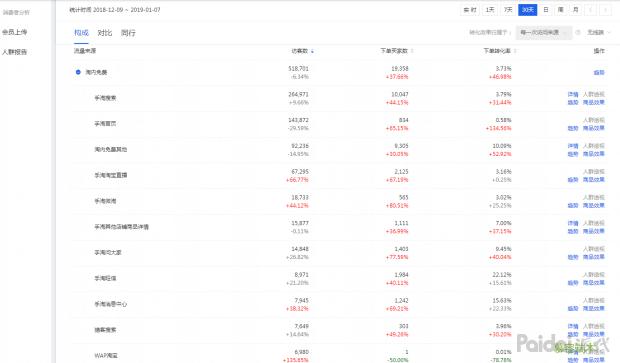This screenshot has height=363, width=620.
Task: Click the help icon beside source dropdown
Action: 578,32
